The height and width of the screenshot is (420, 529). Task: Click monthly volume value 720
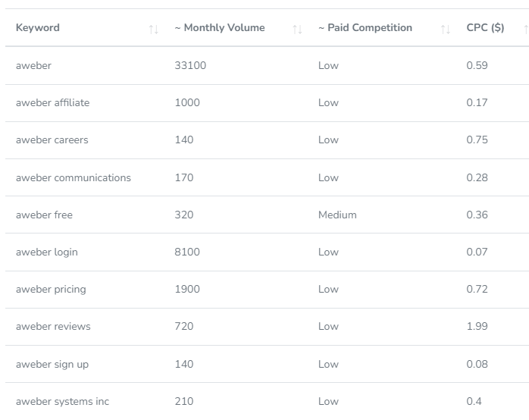coord(184,326)
